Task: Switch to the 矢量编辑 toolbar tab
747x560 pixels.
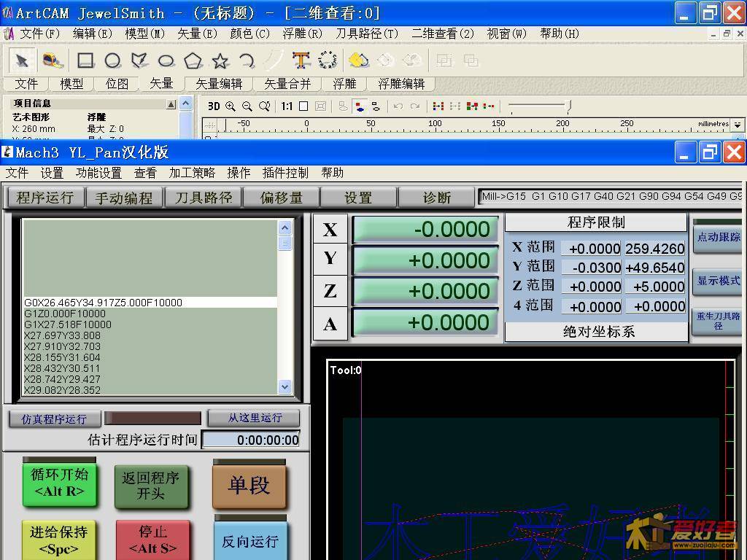Action: click(x=219, y=84)
